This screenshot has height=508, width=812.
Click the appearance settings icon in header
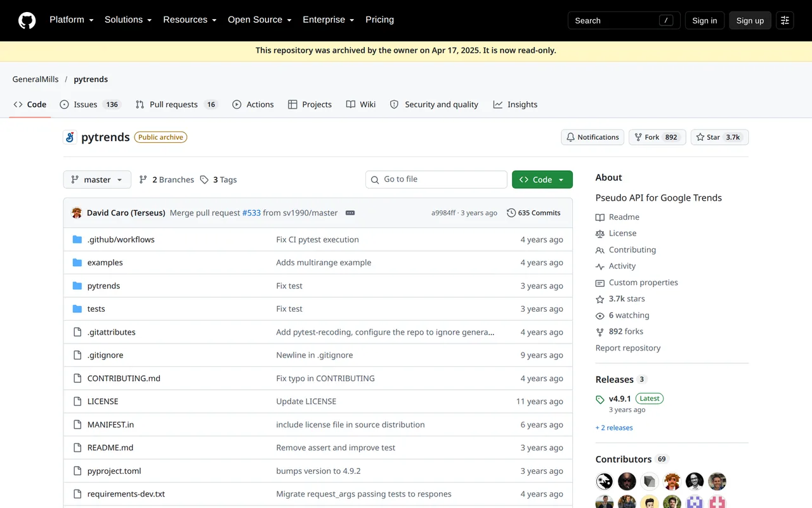click(x=785, y=20)
